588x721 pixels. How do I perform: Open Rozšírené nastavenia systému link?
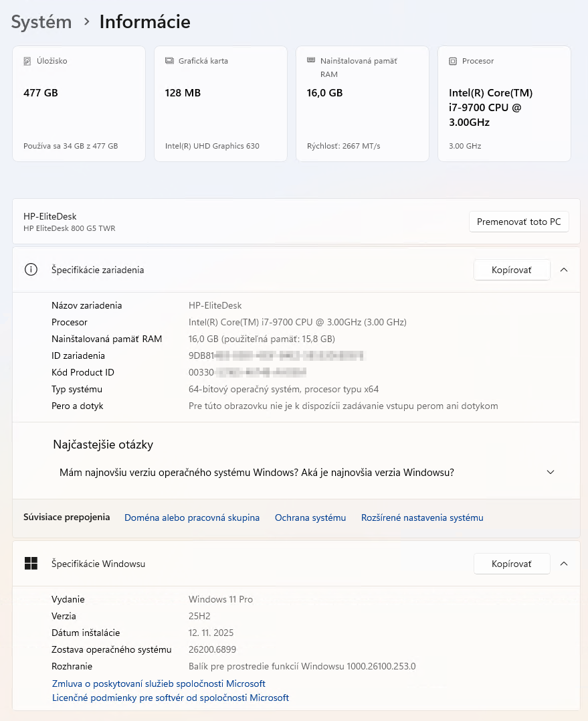pyautogui.click(x=422, y=517)
